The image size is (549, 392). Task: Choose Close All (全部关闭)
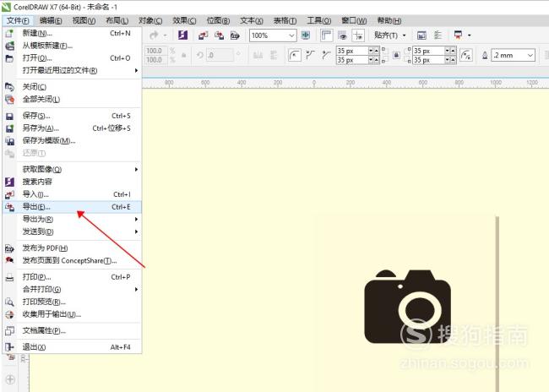point(72,99)
